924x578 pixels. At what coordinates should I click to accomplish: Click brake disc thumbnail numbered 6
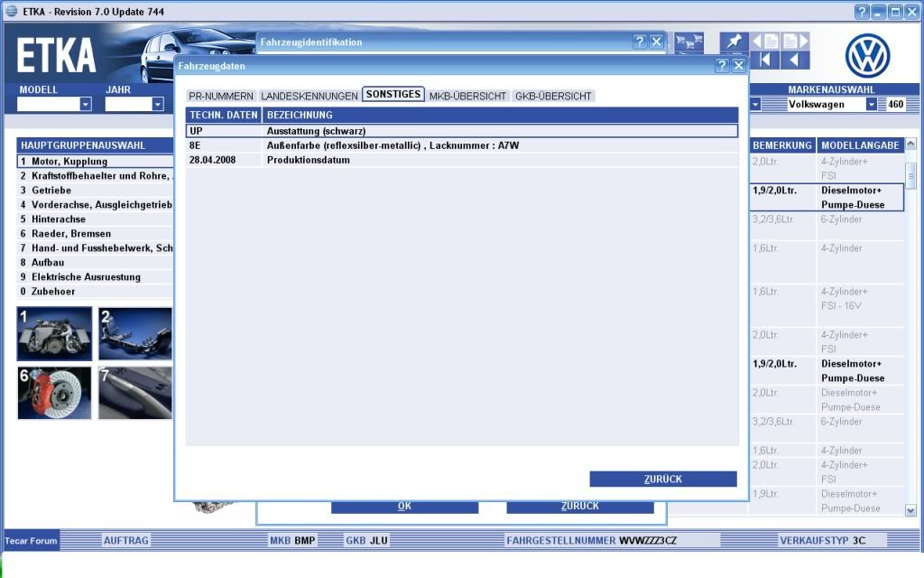coord(54,393)
